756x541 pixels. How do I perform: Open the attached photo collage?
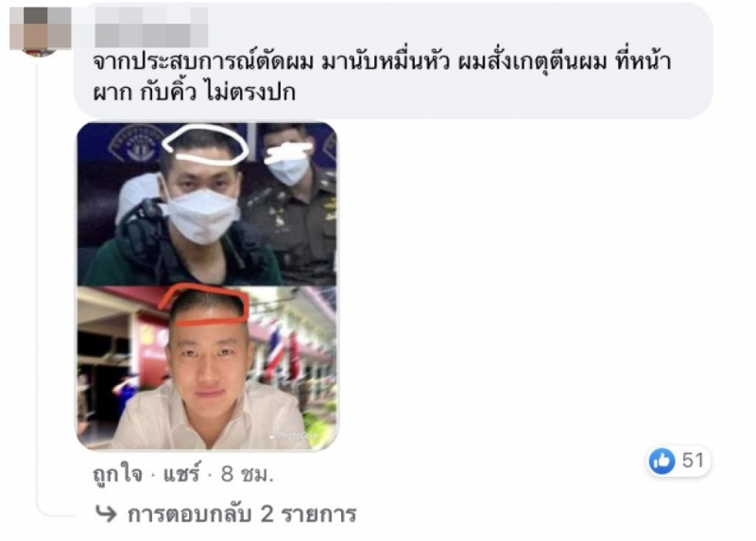point(207,286)
